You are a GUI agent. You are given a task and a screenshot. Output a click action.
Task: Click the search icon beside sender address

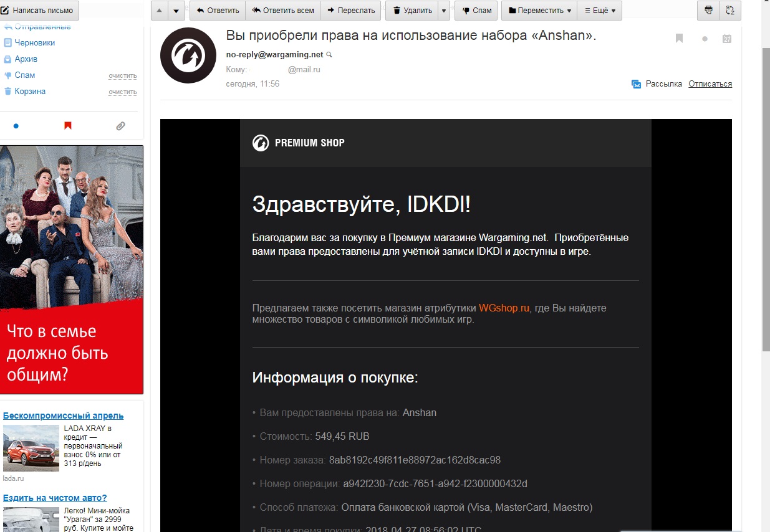point(330,55)
